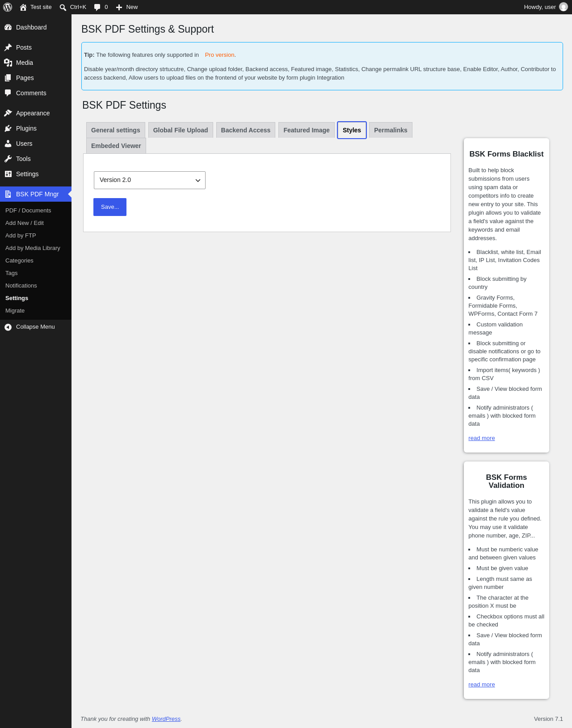Click the plus New icon
Screen dimensions: 572x728
click(119, 7)
